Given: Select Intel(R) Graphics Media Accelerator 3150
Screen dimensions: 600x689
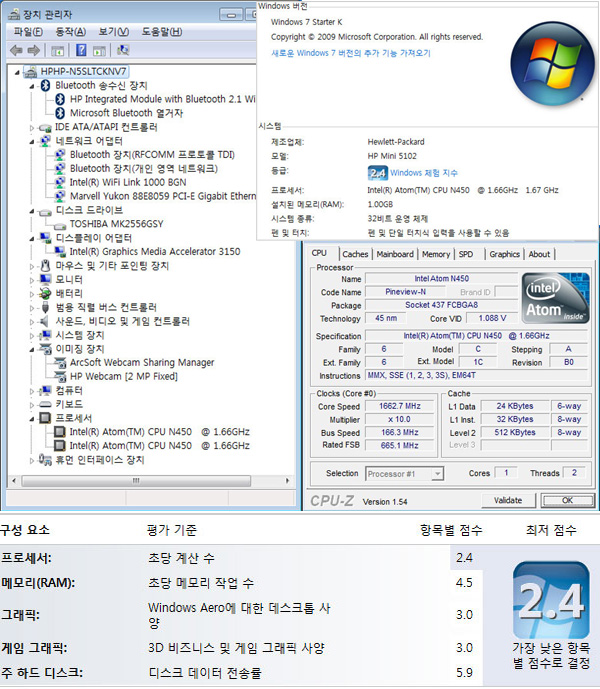Looking at the screenshot, I should pyautogui.click(x=155, y=252).
